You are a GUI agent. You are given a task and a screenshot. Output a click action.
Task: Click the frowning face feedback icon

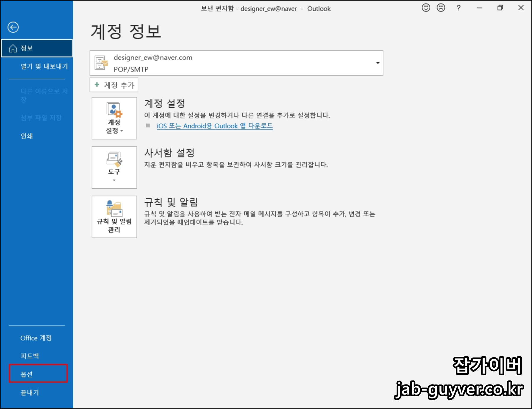coord(441,8)
